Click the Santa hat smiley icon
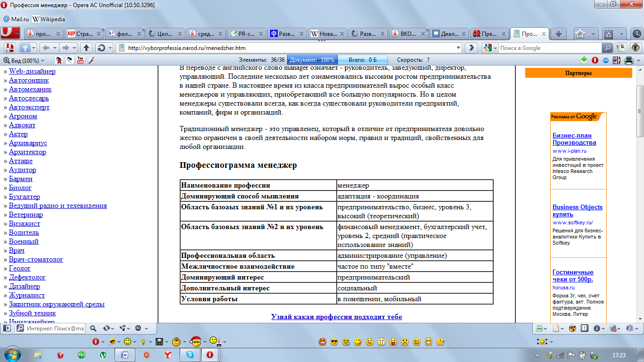Image resolution: width=644 pixels, height=362 pixels. [196, 341]
